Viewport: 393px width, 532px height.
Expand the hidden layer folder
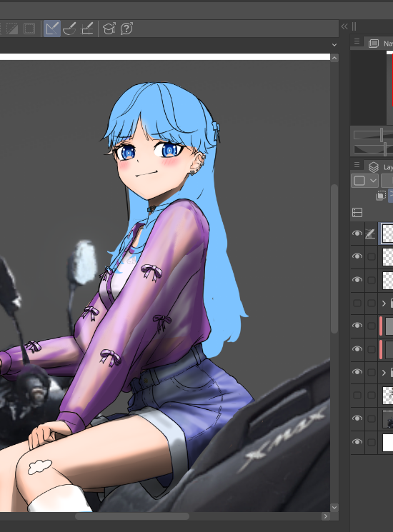click(384, 303)
